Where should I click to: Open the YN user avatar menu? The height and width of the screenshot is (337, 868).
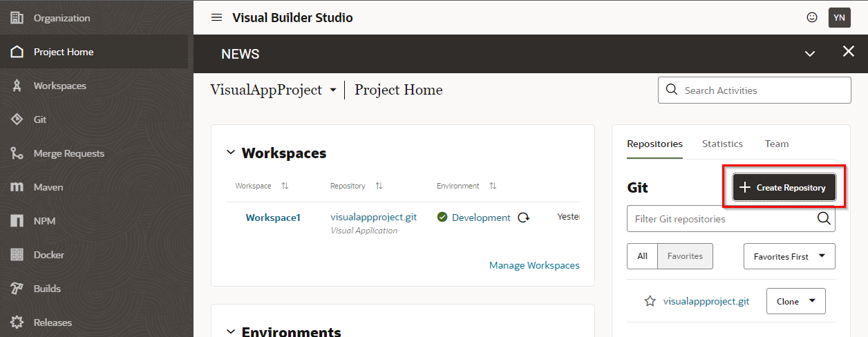pyautogui.click(x=839, y=18)
